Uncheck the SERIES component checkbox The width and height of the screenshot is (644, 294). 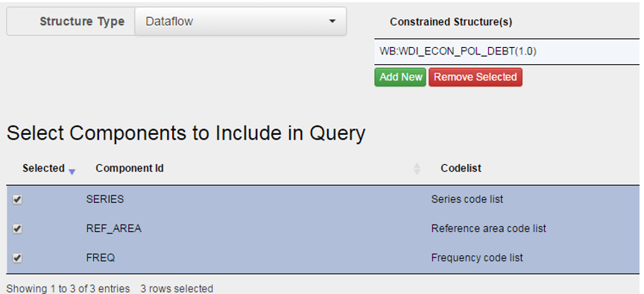17,199
